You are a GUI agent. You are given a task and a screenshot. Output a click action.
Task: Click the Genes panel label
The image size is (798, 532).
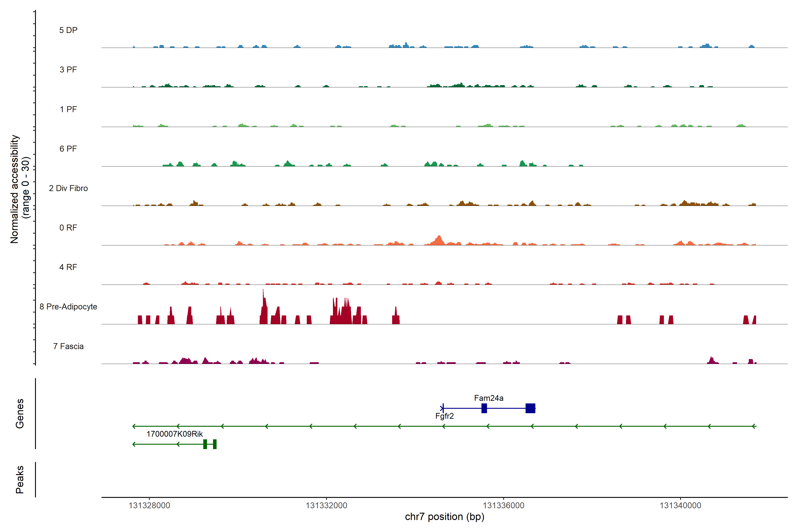coord(20,414)
